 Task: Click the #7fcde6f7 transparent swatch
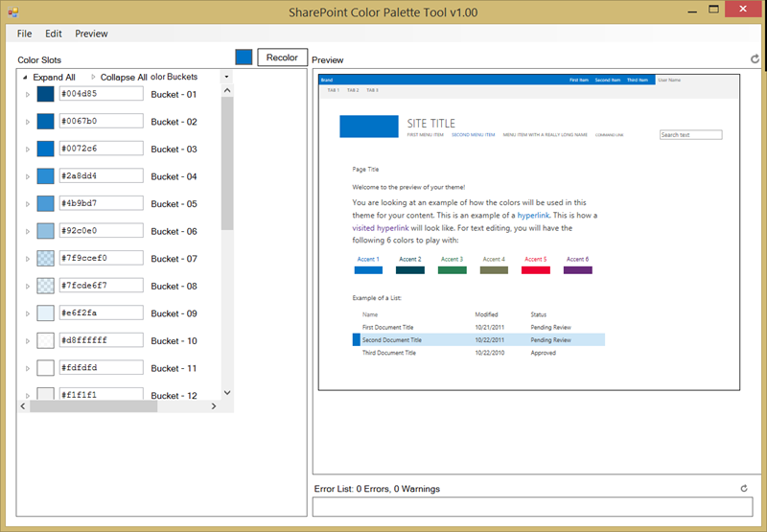point(45,286)
